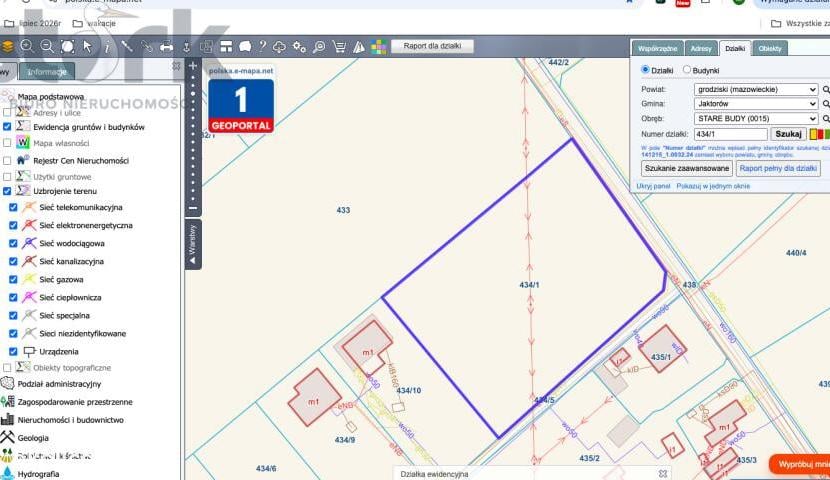
Task: Click the printer icon in toolbar
Action: (167, 47)
